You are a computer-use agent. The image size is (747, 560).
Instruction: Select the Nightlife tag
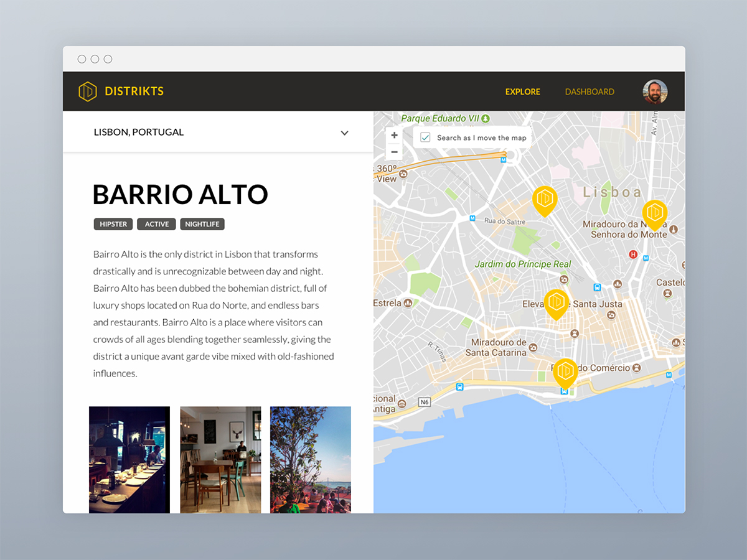click(x=202, y=224)
